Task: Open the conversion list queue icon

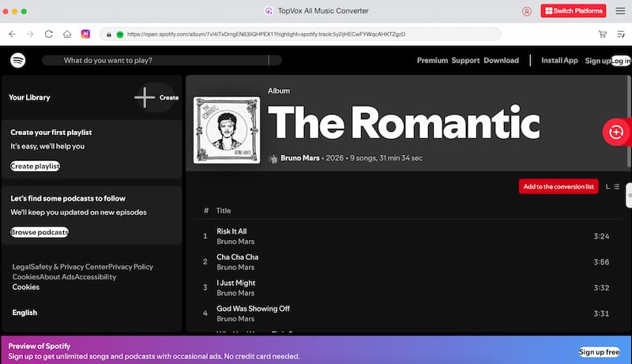Action: coord(621,34)
